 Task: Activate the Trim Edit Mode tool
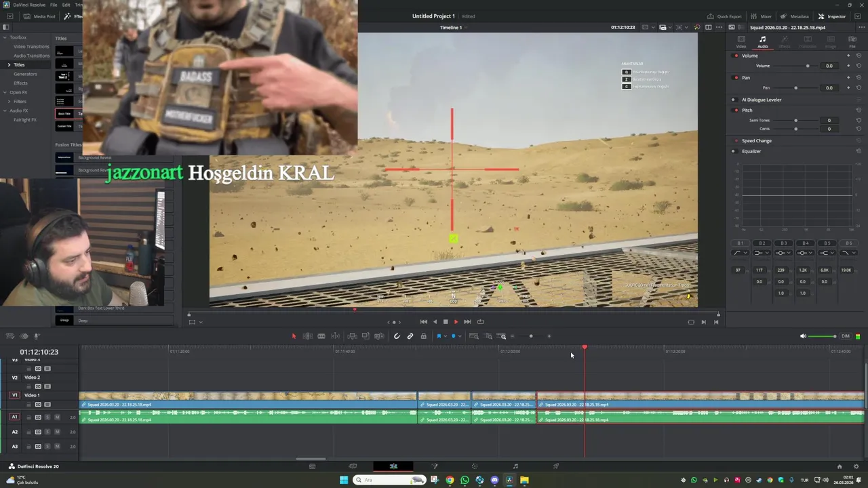[x=307, y=336]
